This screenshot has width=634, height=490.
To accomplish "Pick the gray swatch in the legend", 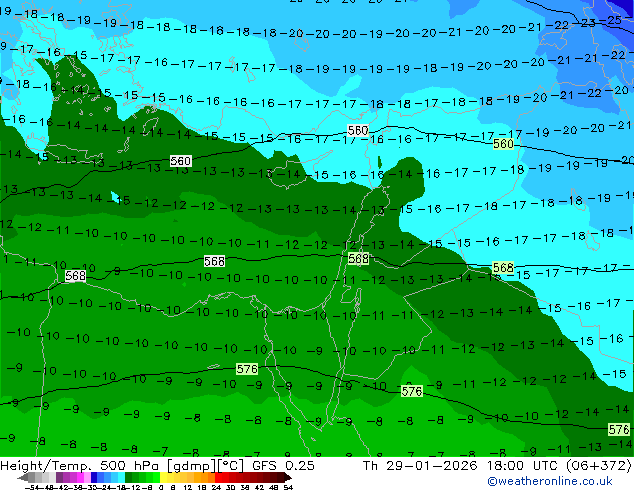I will [x=32, y=477].
